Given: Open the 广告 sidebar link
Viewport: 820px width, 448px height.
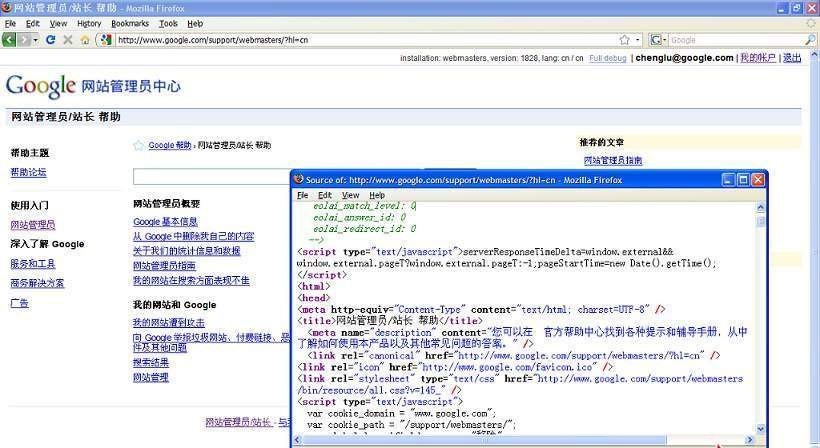Looking at the screenshot, I should 19,303.
